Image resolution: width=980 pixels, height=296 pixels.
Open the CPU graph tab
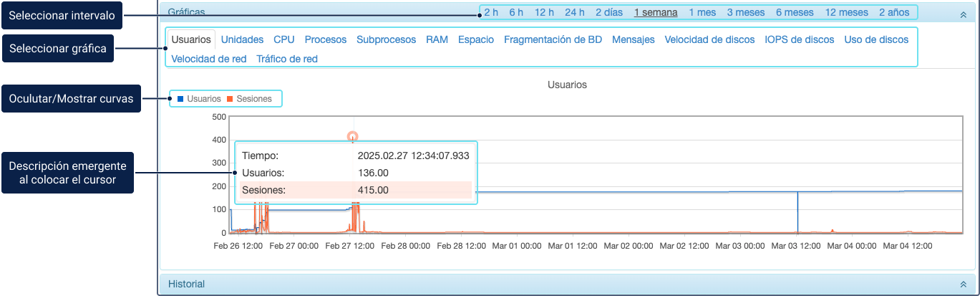(283, 39)
